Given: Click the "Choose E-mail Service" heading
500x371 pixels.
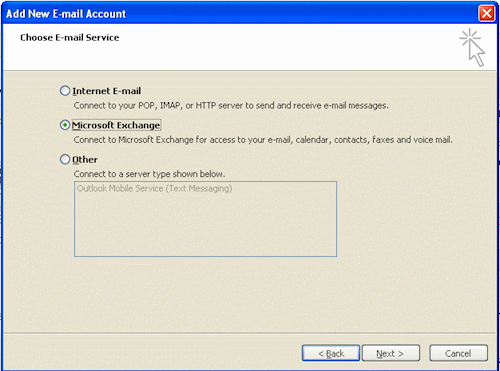Looking at the screenshot, I should [70, 37].
